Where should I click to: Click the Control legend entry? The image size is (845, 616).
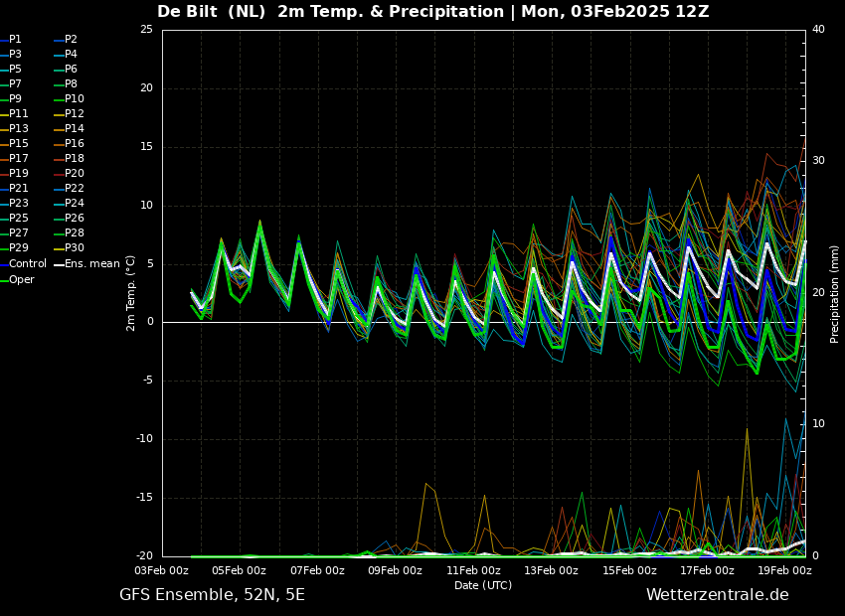point(27,263)
